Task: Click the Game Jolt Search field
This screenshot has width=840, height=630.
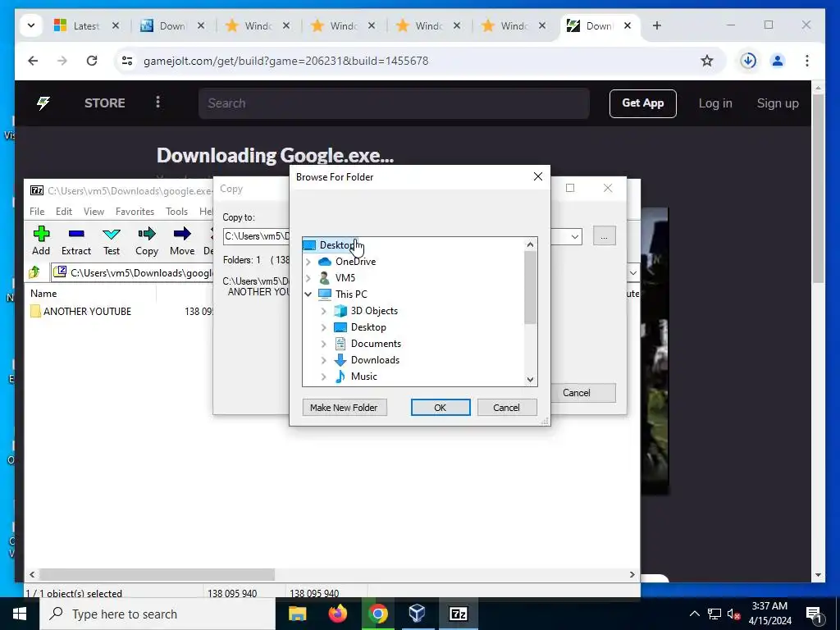Action: point(394,103)
